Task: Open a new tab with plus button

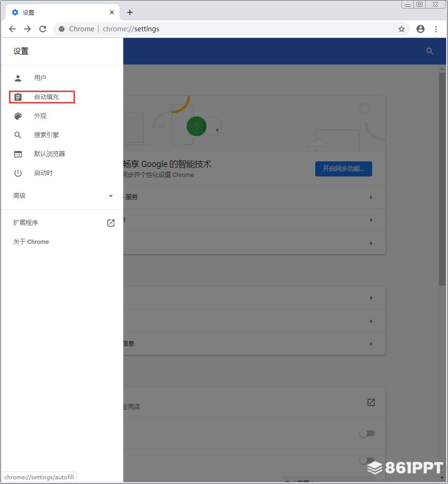Action: (130, 12)
